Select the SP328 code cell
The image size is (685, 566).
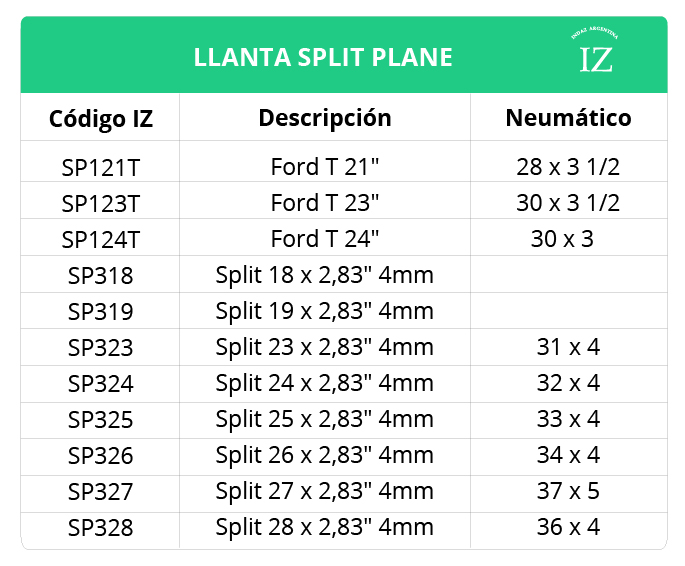[x=101, y=528]
